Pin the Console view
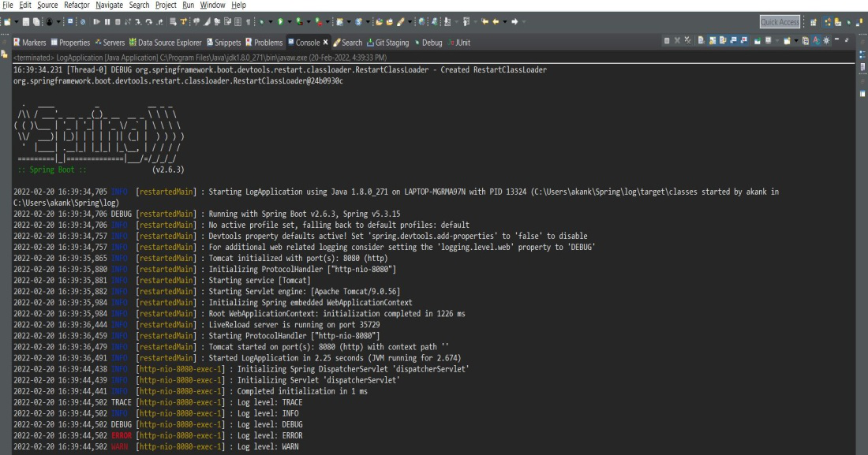This screenshot has height=455, width=868. click(757, 43)
